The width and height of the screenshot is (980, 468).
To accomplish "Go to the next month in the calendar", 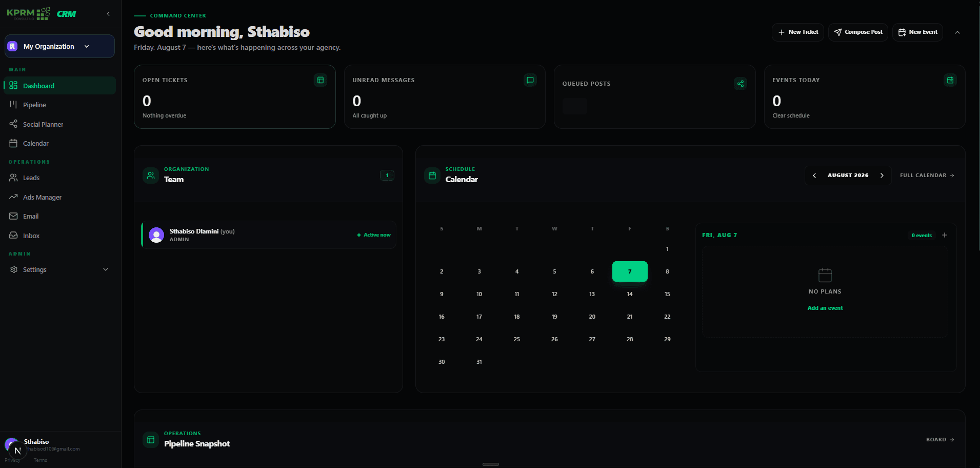I will [x=882, y=175].
